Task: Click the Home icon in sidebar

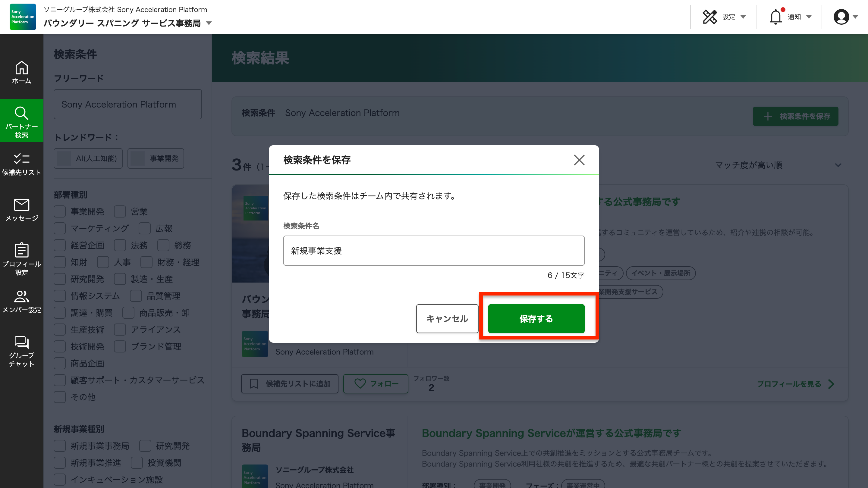Action: pyautogui.click(x=22, y=72)
